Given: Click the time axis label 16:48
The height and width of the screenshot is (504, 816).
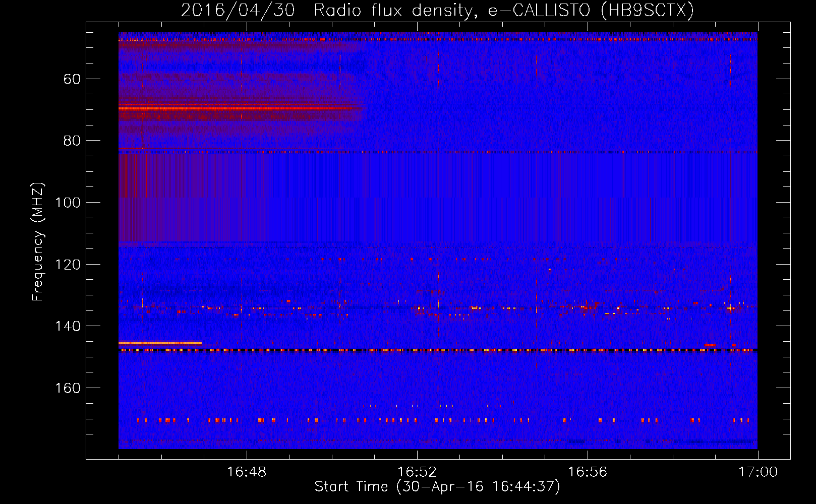Looking at the screenshot, I should tap(247, 472).
